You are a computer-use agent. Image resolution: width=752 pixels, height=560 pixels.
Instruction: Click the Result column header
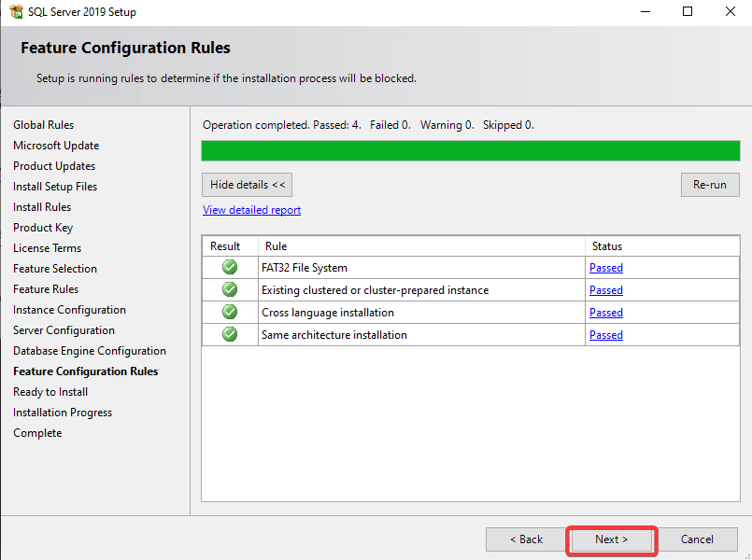230,246
